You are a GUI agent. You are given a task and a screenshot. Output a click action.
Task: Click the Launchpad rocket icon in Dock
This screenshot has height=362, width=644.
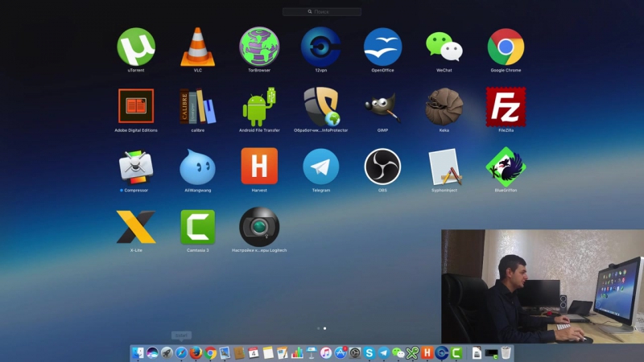click(167, 353)
